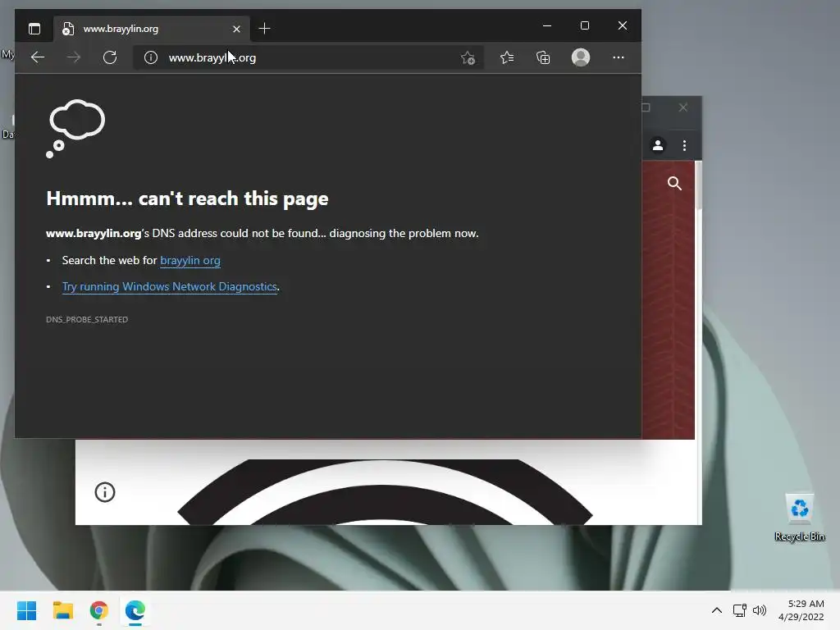Click the search magnifier in Chrome page
Viewport: 840px width, 630px height.
(x=674, y=184)
